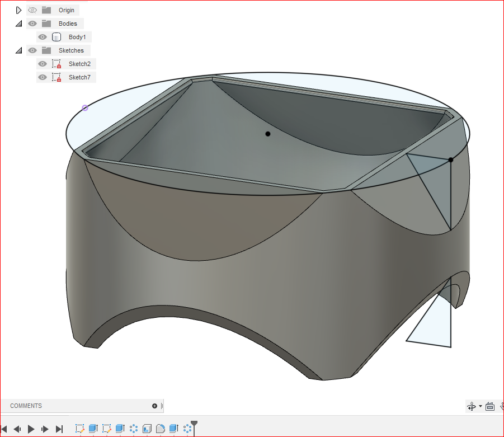
Task: Open the Orbit tool dropdown arrow
Action: [481, 407]
